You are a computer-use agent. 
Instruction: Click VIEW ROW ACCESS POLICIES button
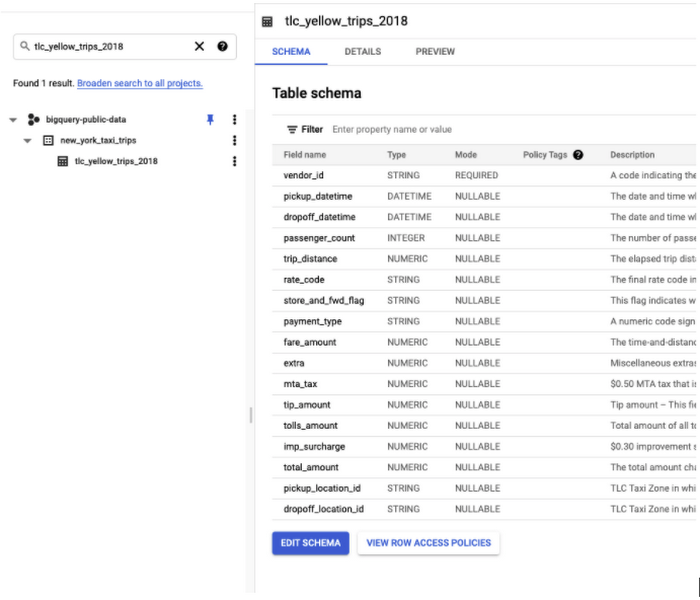coord(429,543)
